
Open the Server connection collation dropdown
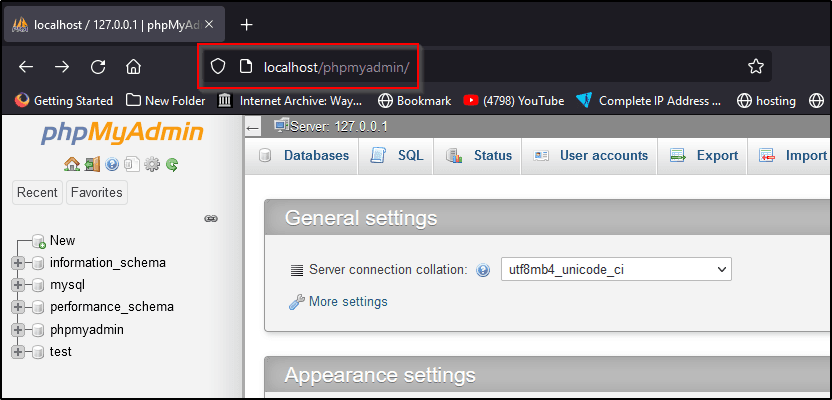[x=616, y=269]
